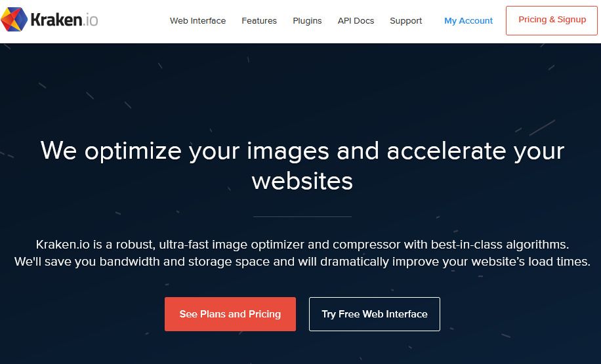Click the Kraken hexagon logo icon
This screenshot has height=364, width=601.
(x=14, y=19)
